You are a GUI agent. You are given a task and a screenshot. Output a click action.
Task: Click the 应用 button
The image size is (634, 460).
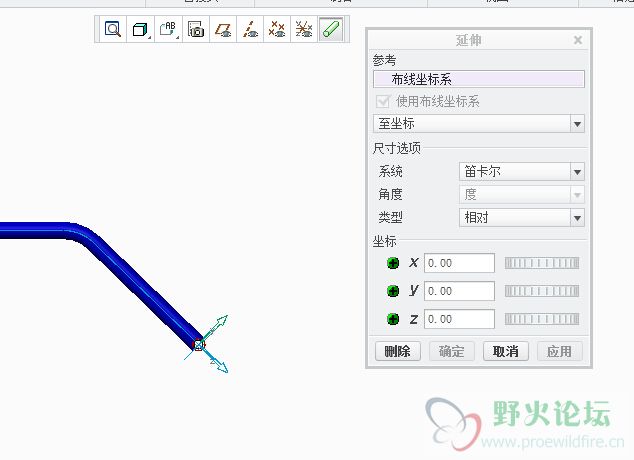click(560, 351)
